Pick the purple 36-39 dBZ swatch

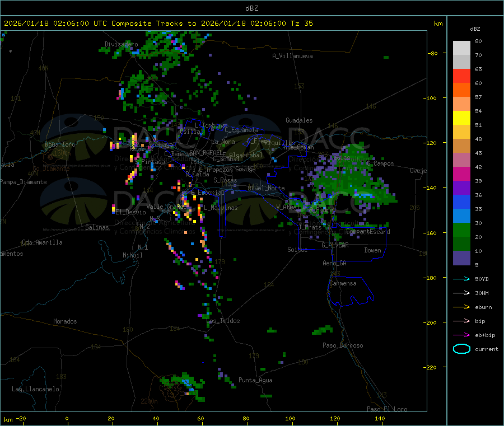[461, 188]
